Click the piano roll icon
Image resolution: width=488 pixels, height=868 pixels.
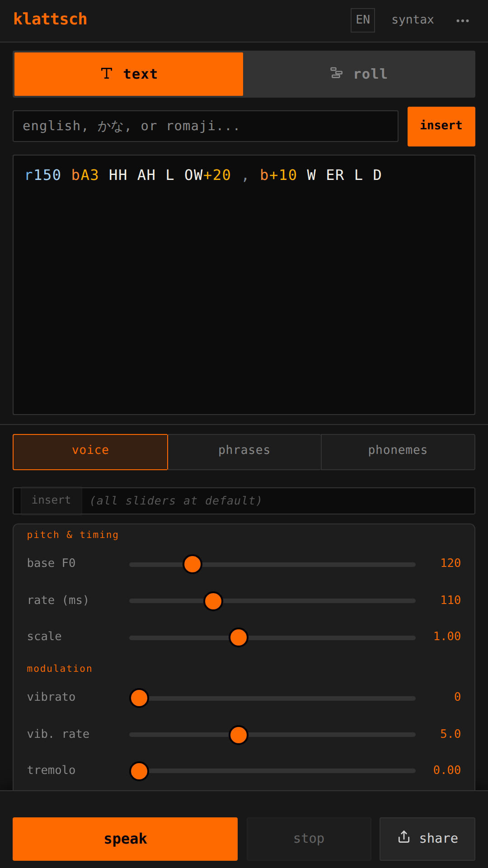[336, 73]
